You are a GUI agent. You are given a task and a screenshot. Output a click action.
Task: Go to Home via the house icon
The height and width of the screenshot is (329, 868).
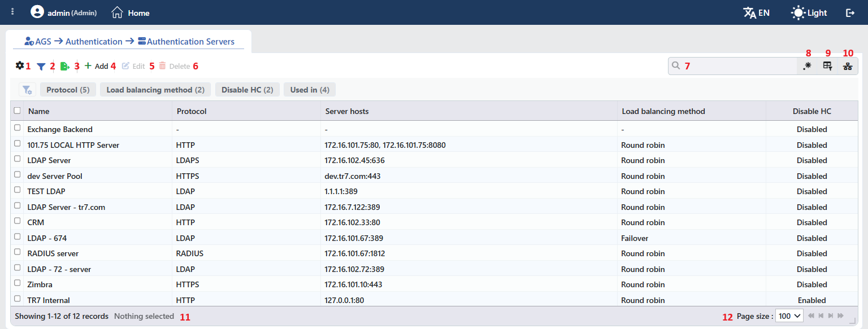117,12
